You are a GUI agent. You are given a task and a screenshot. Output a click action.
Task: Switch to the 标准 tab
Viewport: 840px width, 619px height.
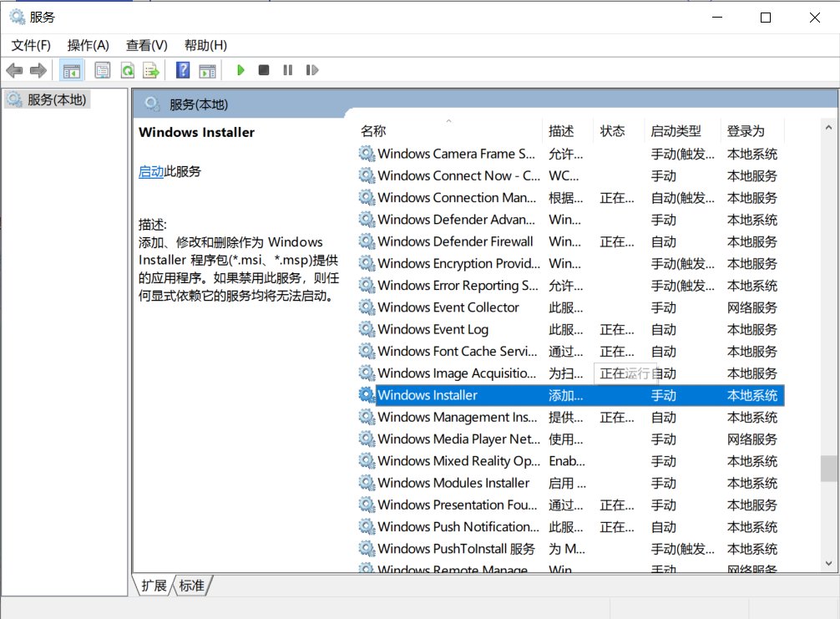[192, 586]
